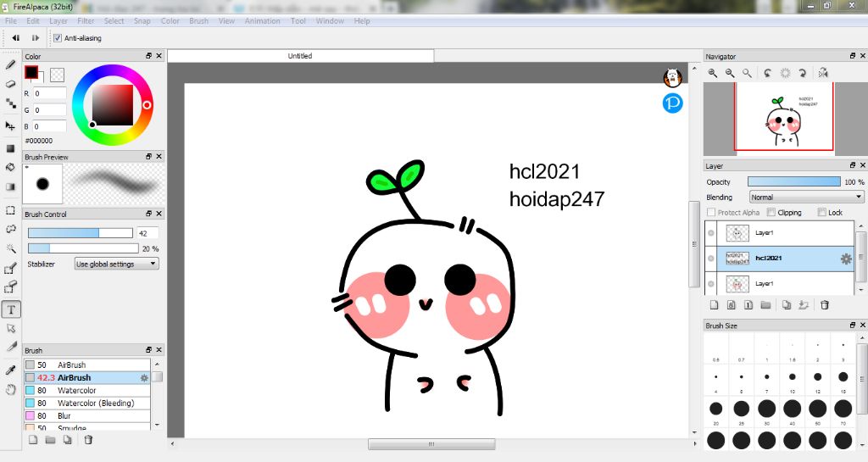Float the Brush Size panel
Viewport: 868px width, 462px height.
tap(853, 326)
